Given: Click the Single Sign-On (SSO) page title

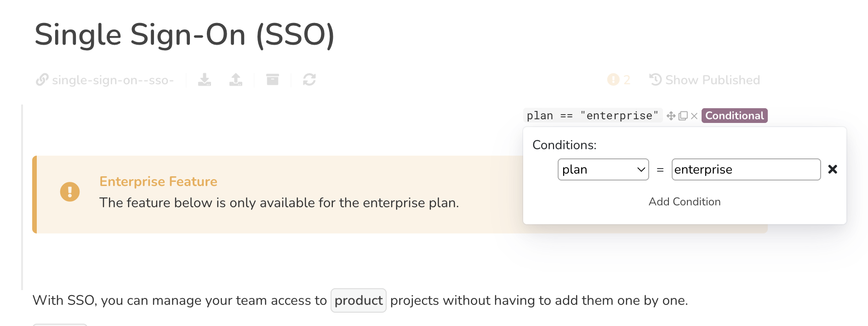Looking at the screenshot, I should click(x=184, y=35).
